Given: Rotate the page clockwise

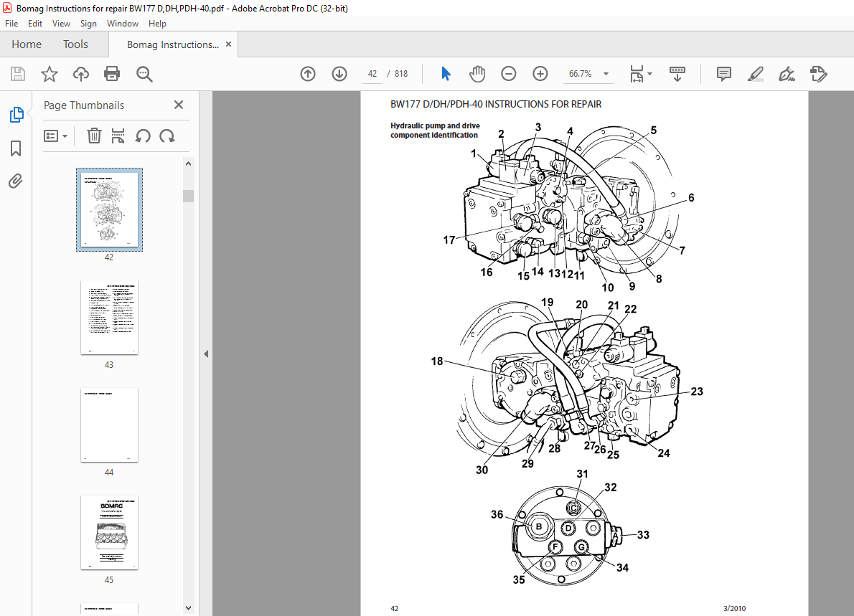Looking at the screenshot, I should pos(167,136).
